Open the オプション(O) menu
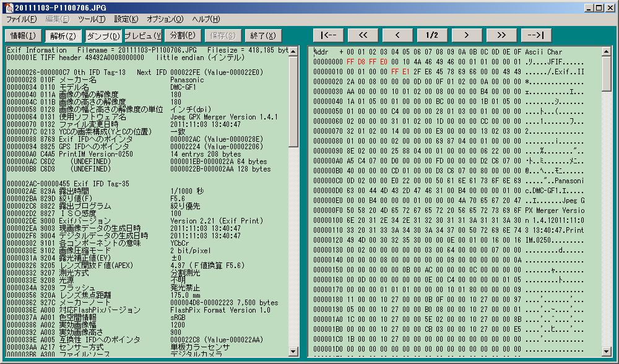This screenshot has height=364, width=619. click(x=165, y=19)
